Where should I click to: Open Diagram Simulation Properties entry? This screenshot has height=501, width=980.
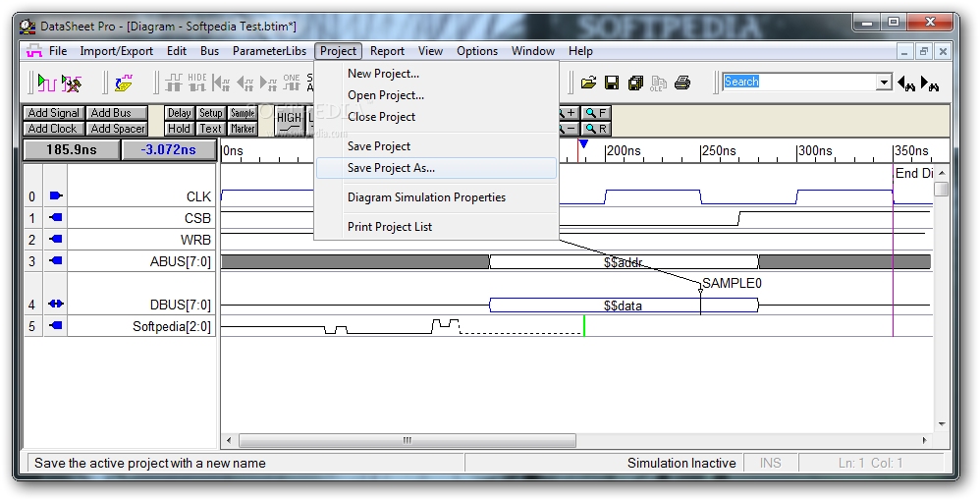436,197
